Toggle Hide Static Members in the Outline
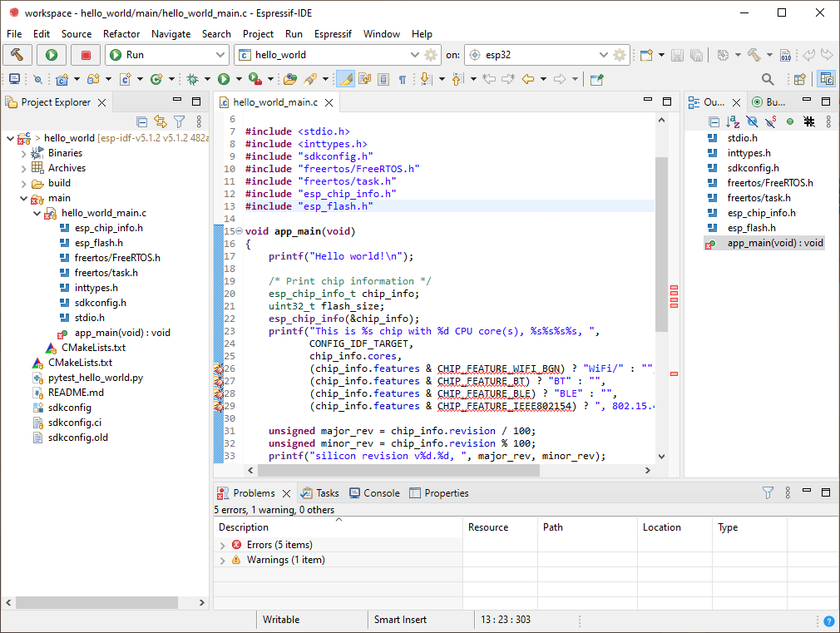 tap(770, 121)
